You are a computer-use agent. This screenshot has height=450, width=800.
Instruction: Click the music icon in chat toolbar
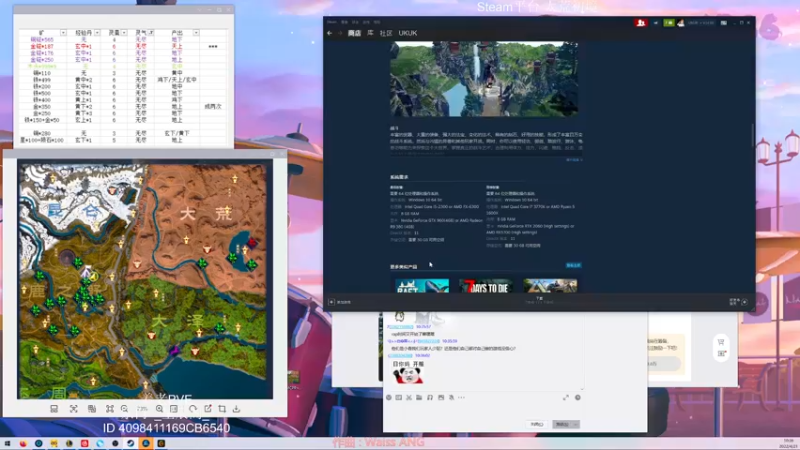pos(430,397)
